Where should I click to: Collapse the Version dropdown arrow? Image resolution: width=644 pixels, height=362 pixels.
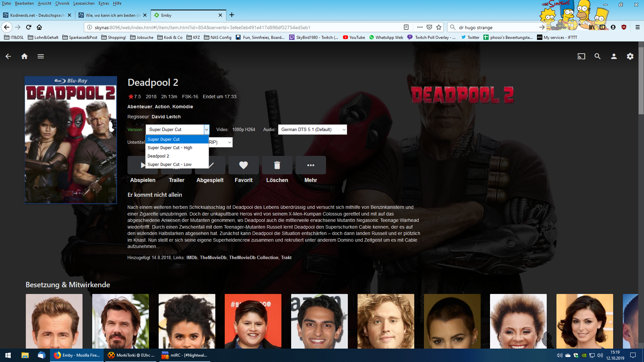(x=206, y=129)
